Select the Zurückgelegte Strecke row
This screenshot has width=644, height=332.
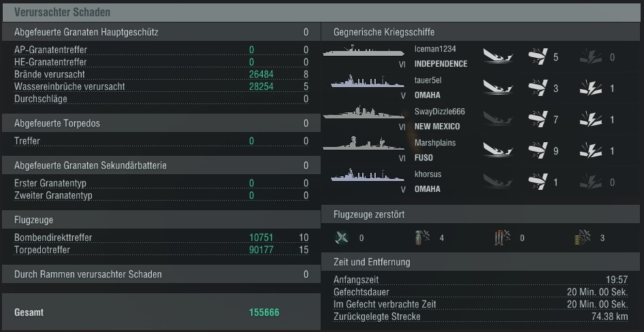(x=481, y=316)
